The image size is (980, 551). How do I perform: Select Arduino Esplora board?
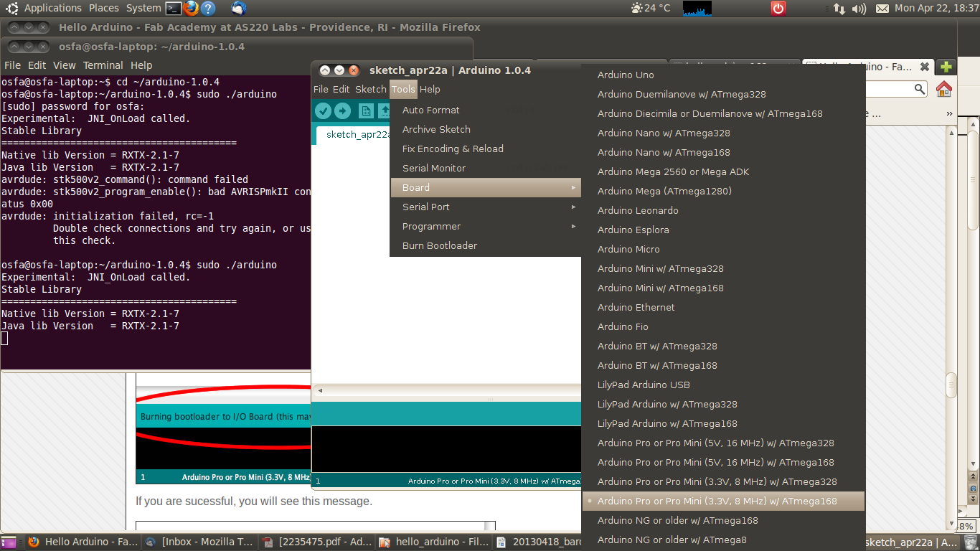coord(723,230)
